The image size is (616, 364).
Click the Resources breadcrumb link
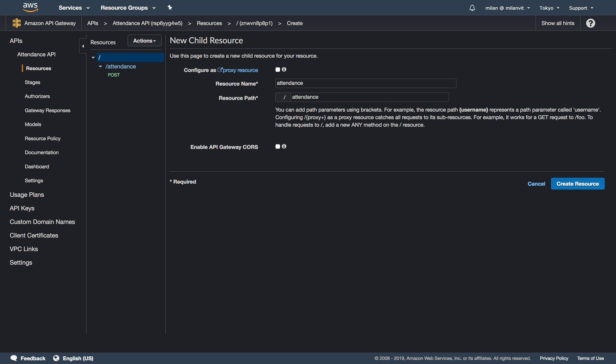click(209, 23)
